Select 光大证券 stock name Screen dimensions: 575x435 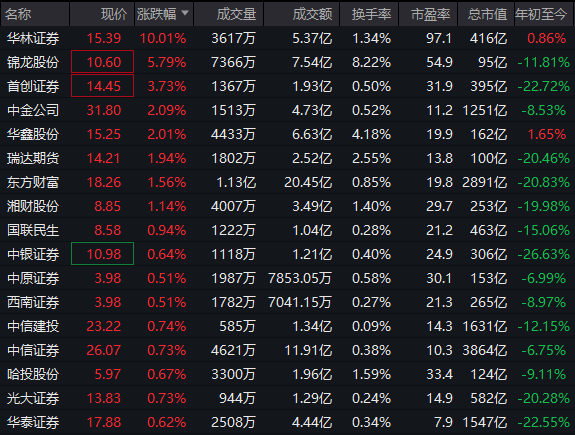coord(33,398)
